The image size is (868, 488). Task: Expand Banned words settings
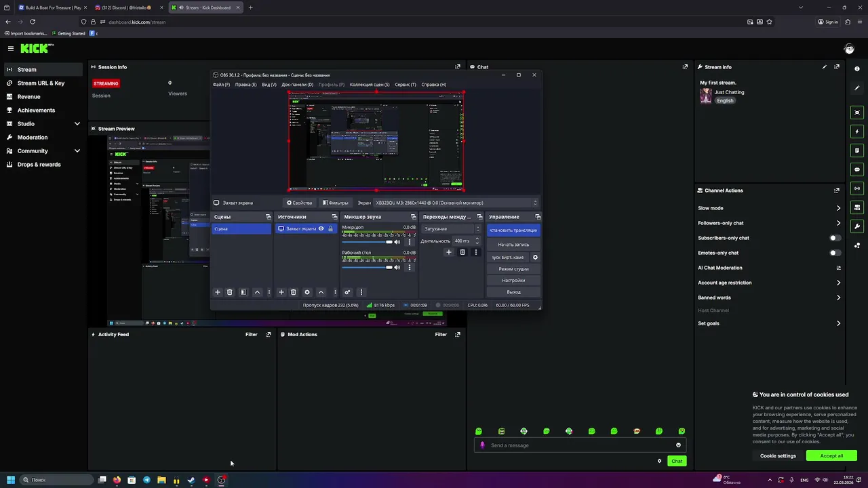pyautogui.click(x=838, y=298)
